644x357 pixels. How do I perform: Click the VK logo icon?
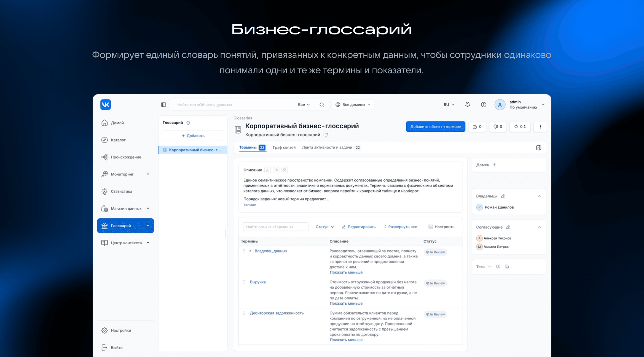coord(106,104)
